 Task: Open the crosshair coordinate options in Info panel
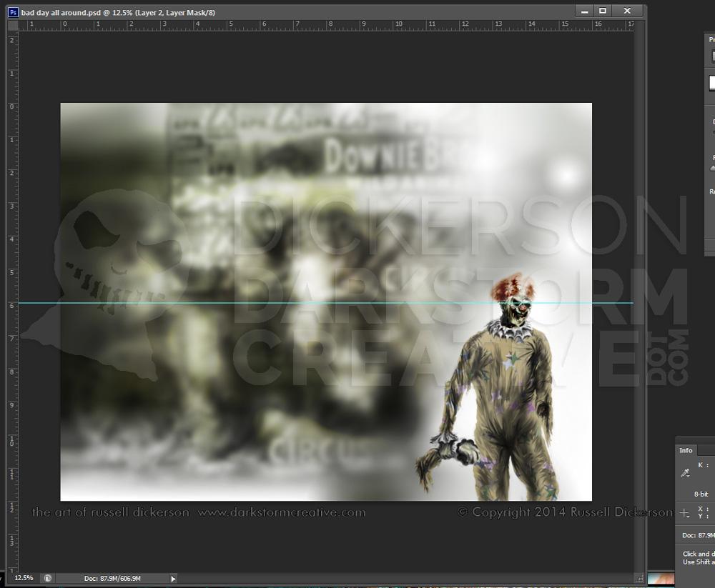tap(685, 513)
